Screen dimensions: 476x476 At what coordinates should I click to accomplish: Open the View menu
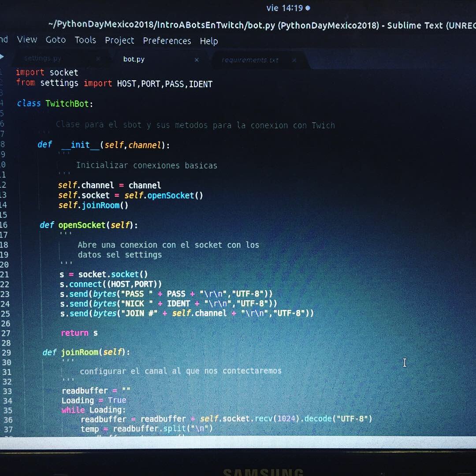[x=27, y=40]
